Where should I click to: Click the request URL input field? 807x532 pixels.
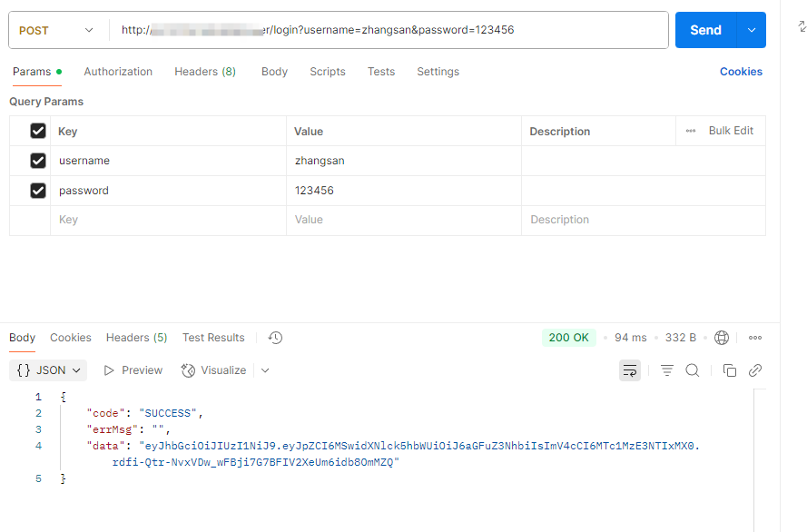(x=389, y=30)
